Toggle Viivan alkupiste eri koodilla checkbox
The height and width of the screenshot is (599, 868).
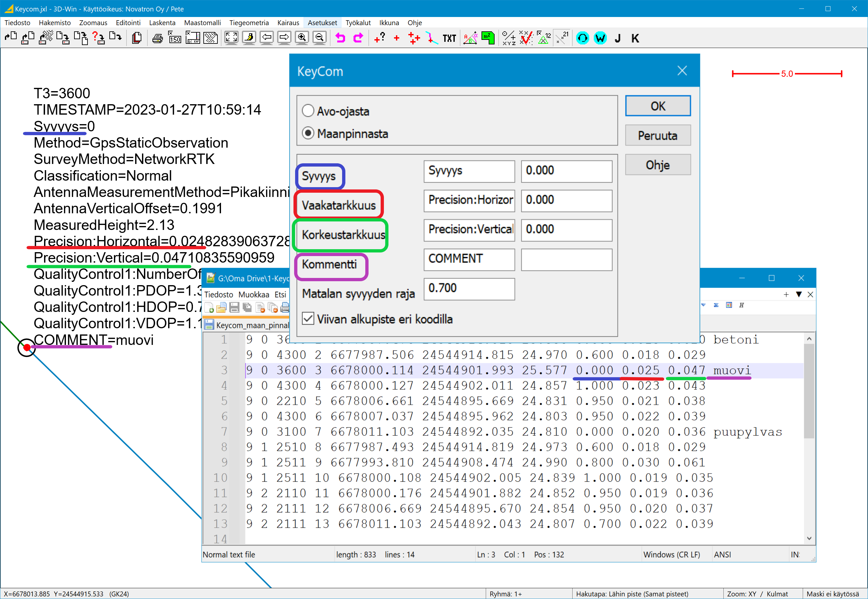(308, 319)
